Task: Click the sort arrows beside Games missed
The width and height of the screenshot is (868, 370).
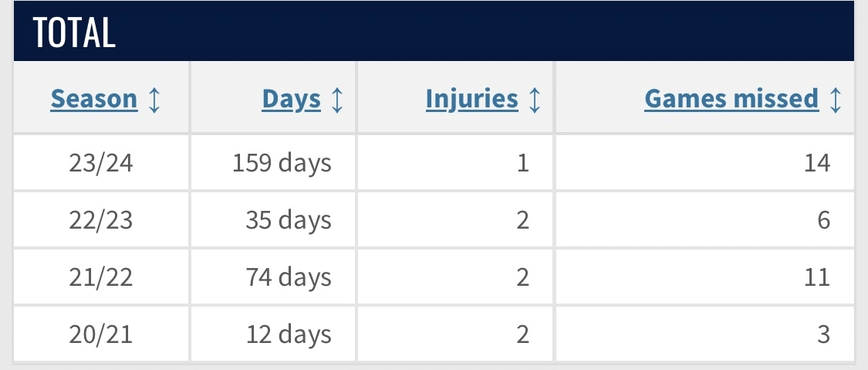Action: point(835,100)
